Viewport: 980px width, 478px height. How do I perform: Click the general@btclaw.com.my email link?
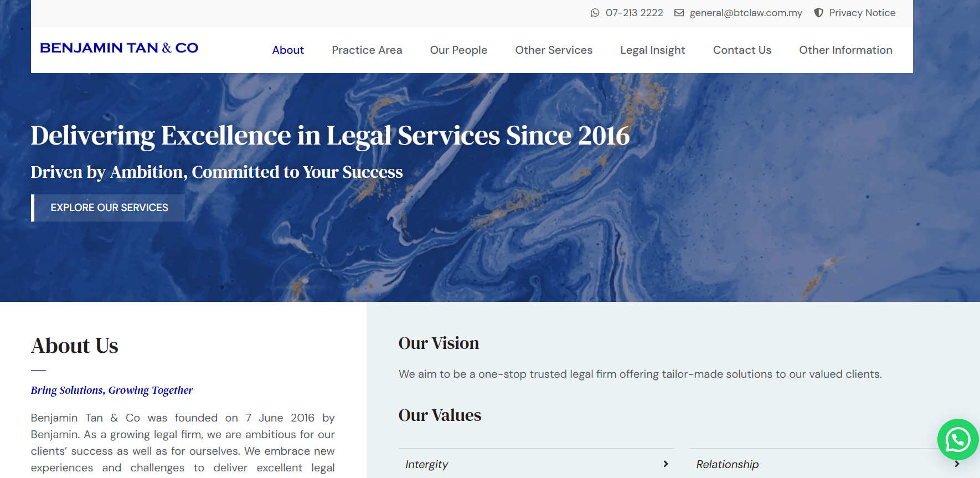746,13
